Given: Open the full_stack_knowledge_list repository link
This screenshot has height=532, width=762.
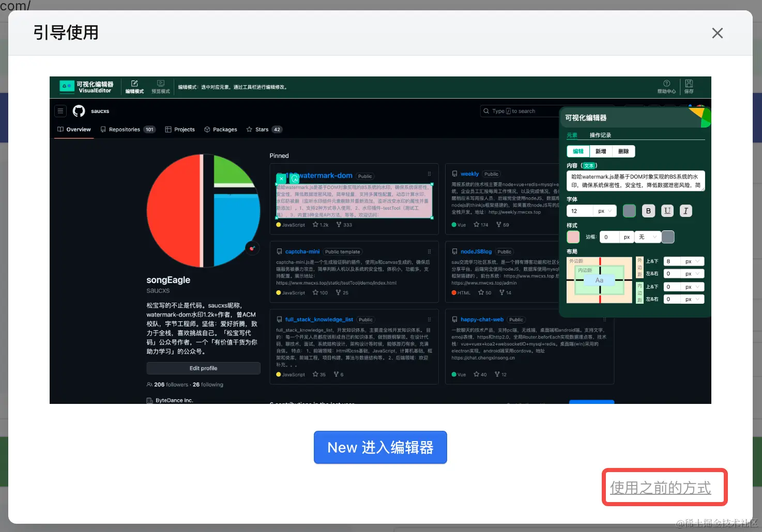Looking at the screenshot, I should (x=319, y=320).
